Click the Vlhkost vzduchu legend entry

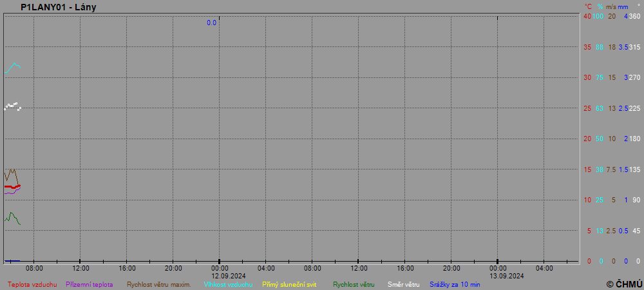pyautogui.click(x=228, y=284)
